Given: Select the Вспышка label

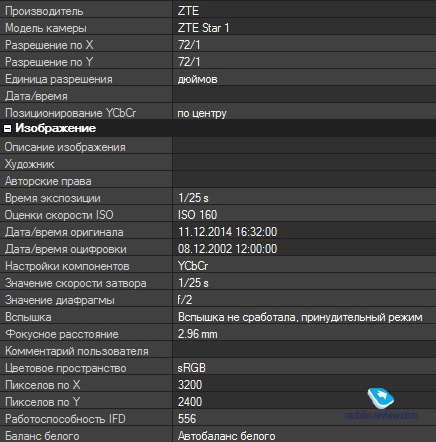Looking at the screenshot, I should (28, 317).
